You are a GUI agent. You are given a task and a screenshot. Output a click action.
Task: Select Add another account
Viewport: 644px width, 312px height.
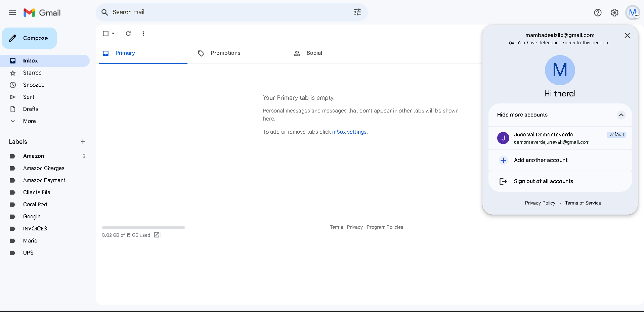coord(560,160)
